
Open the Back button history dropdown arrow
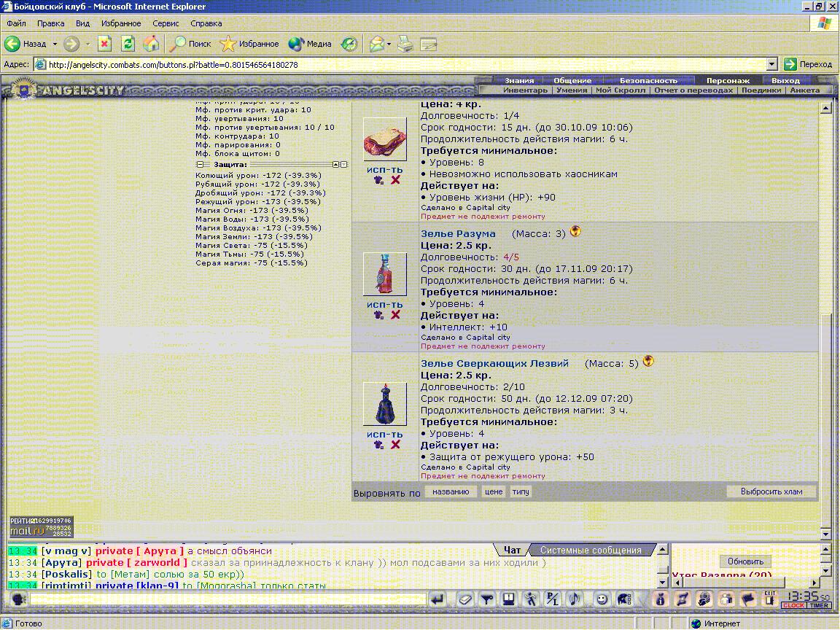[x=55, y=44]
